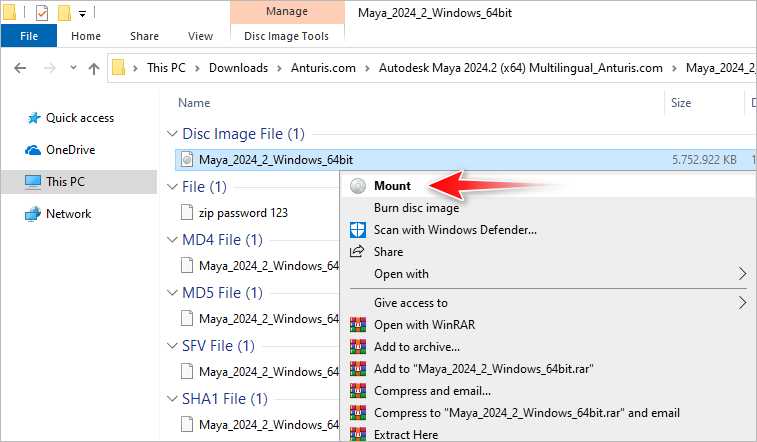Click the Share icon in context menu

click(x=358, y=252)
